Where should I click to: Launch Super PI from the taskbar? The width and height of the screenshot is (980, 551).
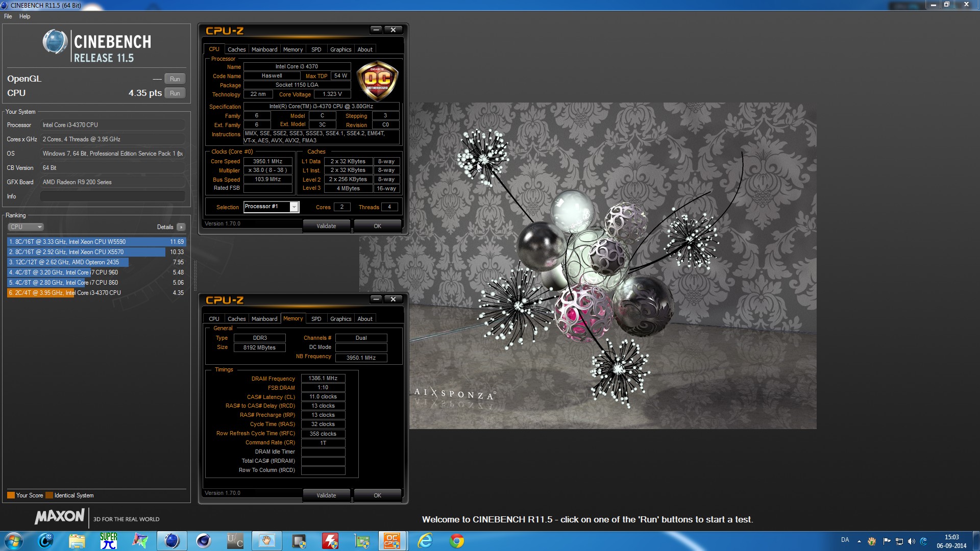[x=109, y=541]
